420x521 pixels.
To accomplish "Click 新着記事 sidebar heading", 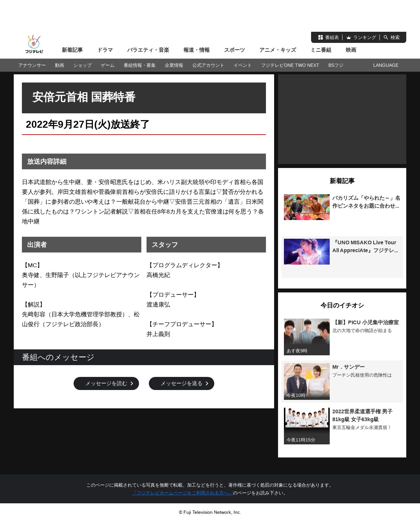I will point(342,181).
